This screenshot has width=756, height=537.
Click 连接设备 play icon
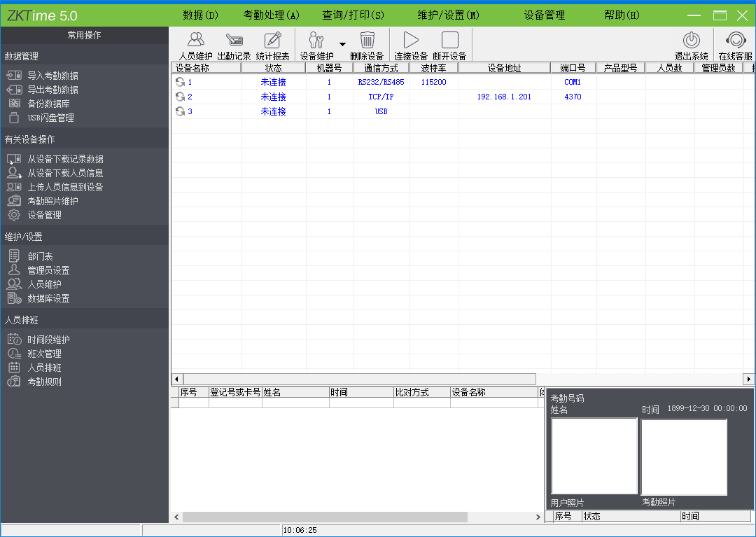tap(411, 41)
